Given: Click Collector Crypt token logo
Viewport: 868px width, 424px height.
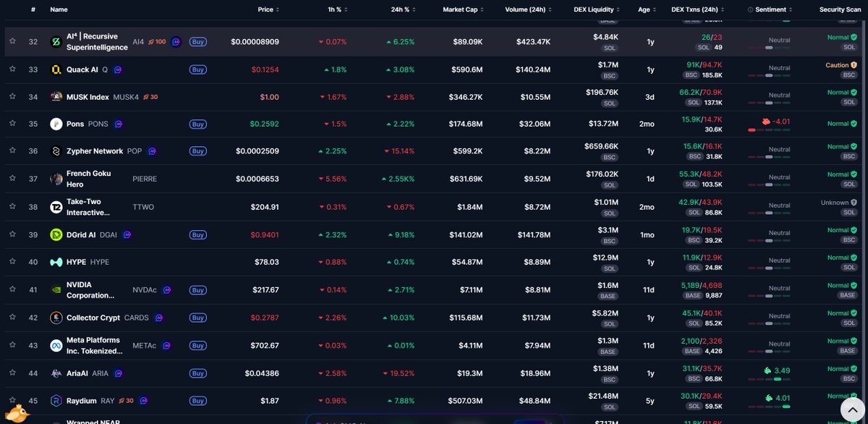Looking at the screenshot, I should coord(56,317).
